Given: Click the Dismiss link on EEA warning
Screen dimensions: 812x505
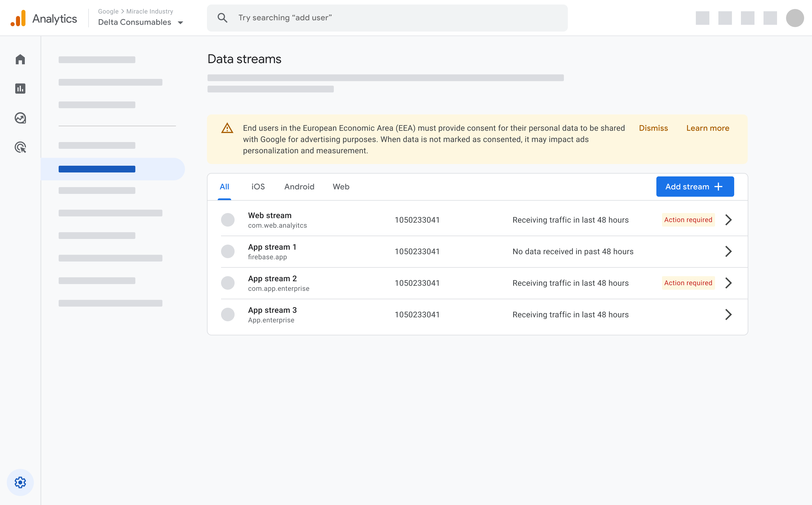Looking at the screenshot, I should pyautogui.click(x=654, y=127).
